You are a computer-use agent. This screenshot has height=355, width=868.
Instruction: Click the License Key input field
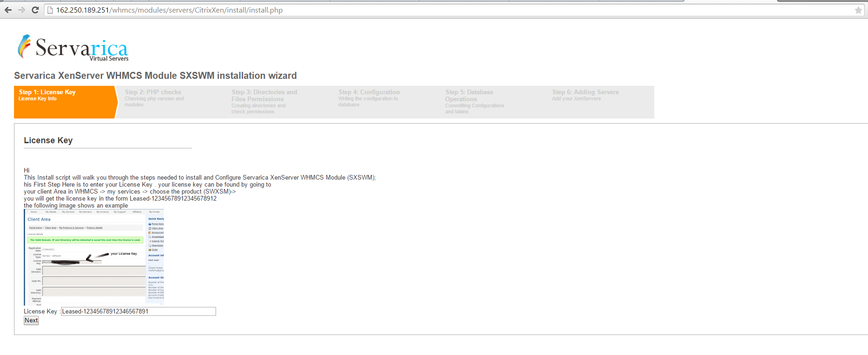[x=139, y=311]
